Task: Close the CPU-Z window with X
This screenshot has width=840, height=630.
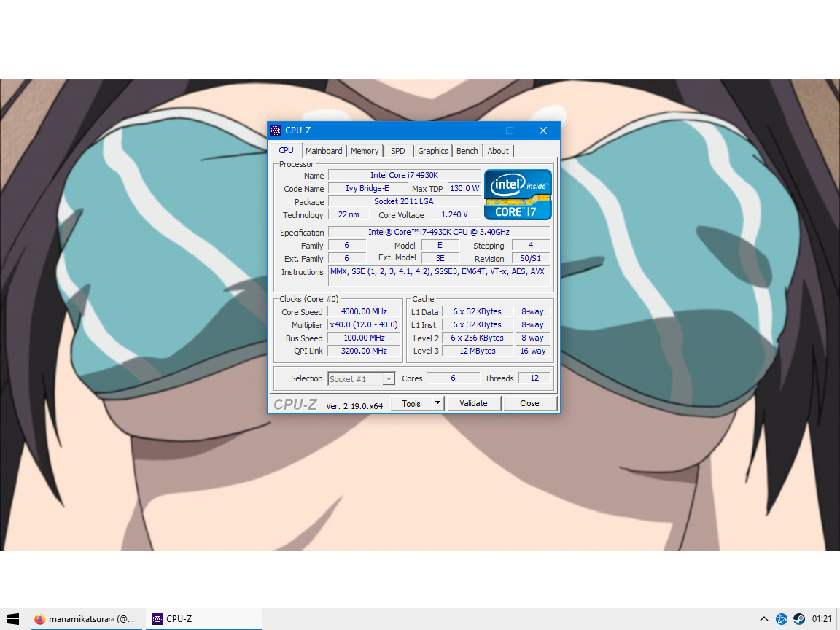Action: tap(542, 131)
